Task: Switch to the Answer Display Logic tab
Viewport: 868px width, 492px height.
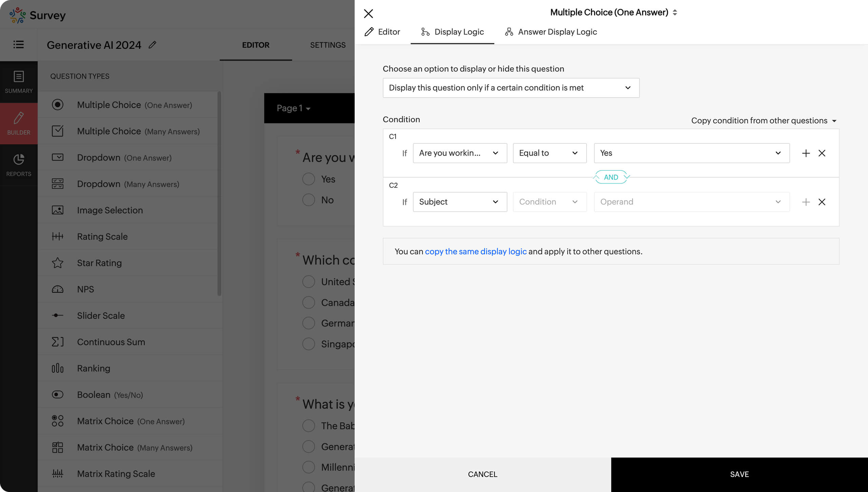Action: (551, 32)
